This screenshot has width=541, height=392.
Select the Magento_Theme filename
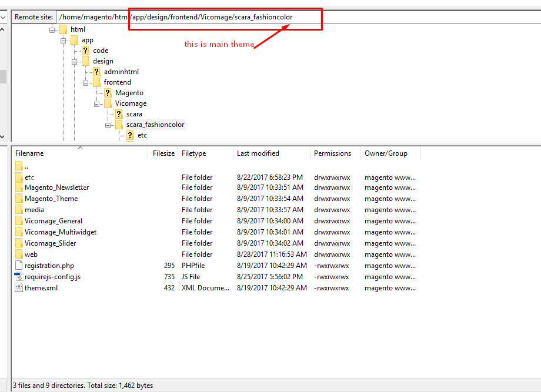pyautogui.click(x=51, y=199)
